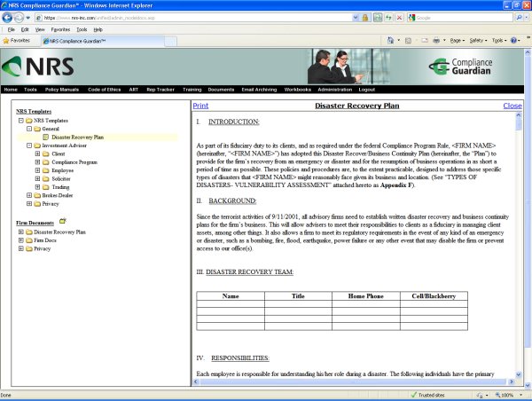Click the printer icon in command bar
Image resolution: width=532 pixels, height=401 pixels.
pyautogui.click(x=436, y=41)
